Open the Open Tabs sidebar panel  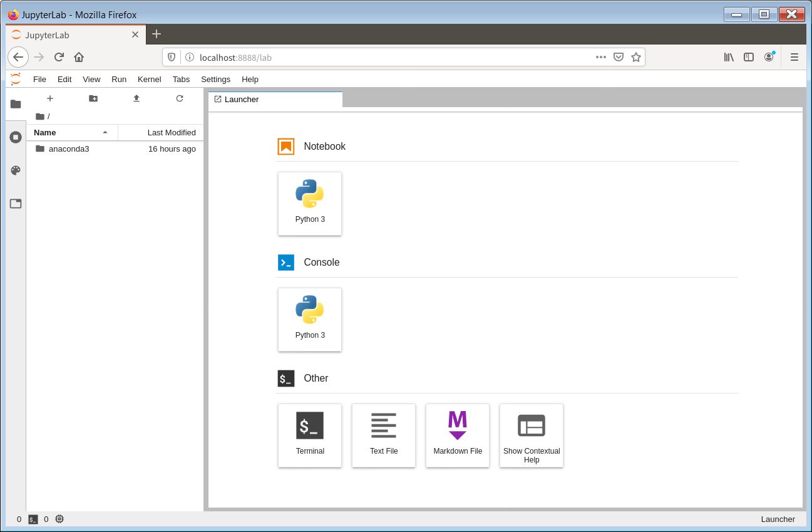pos(16,204)
